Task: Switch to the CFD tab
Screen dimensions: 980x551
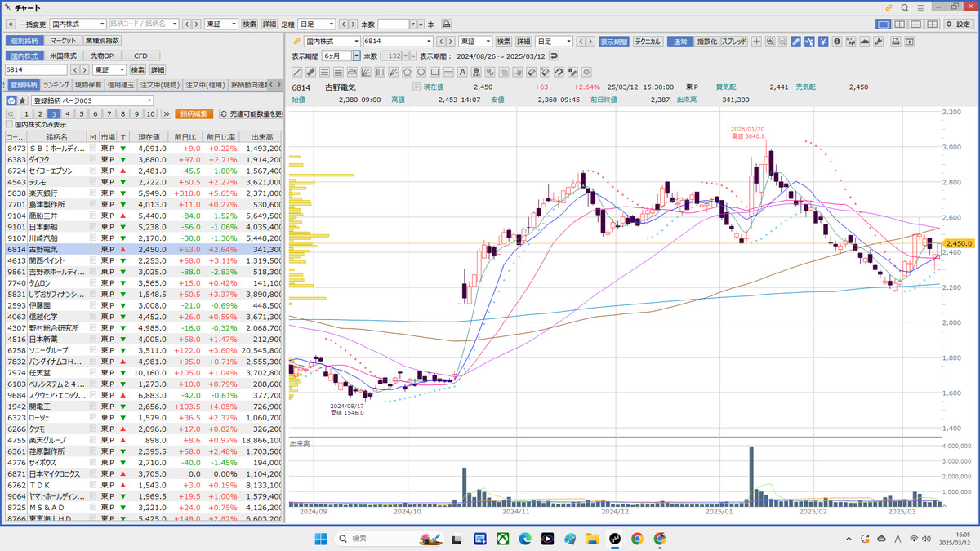Action: coord(140,56)
